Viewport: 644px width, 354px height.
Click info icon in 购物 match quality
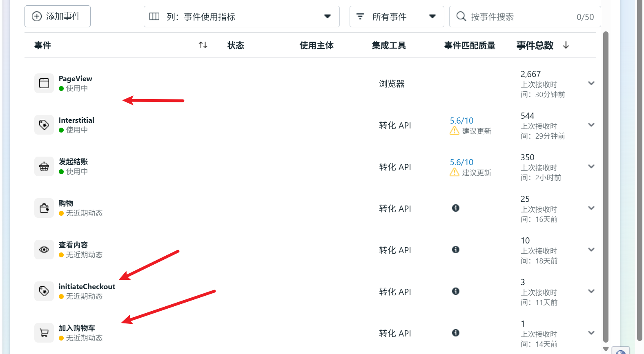tap(456, 208)
